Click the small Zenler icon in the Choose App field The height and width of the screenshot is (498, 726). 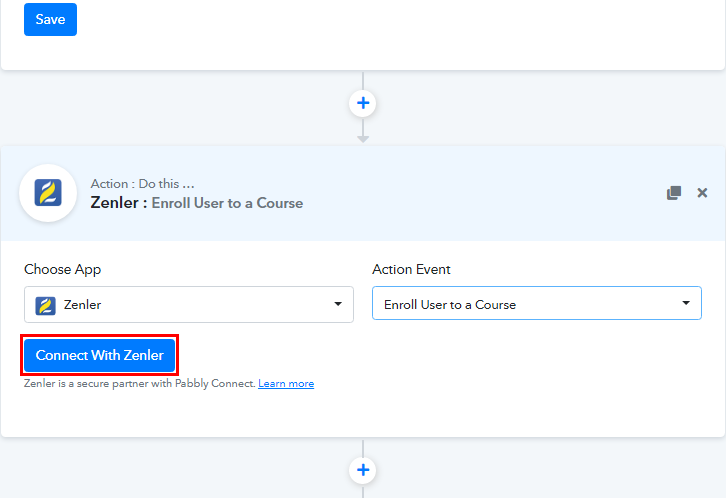[45, 305]
